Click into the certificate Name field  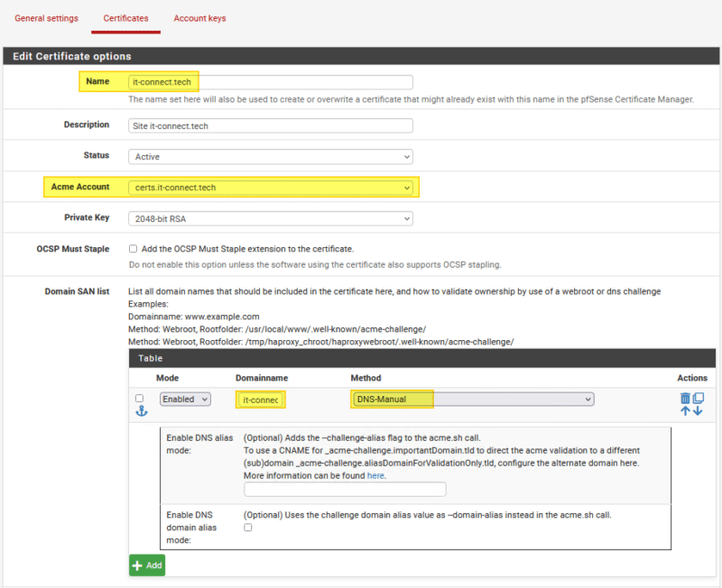(x=271, y=82)
